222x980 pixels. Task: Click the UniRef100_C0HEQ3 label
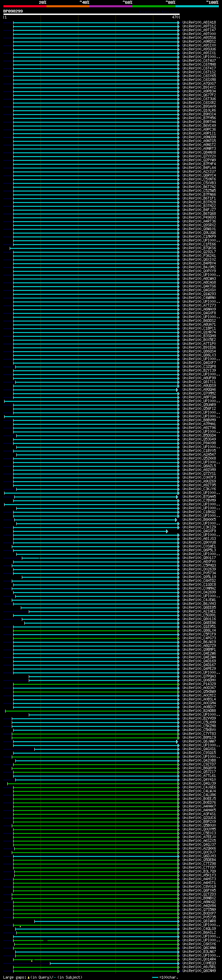(199, 963)
